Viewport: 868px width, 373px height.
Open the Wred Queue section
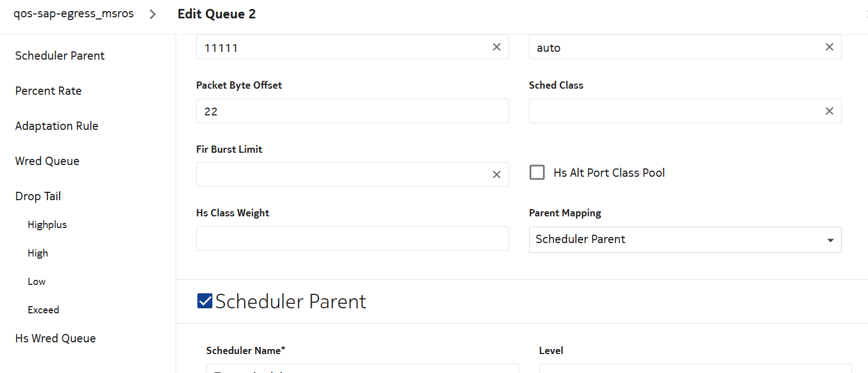47,161
